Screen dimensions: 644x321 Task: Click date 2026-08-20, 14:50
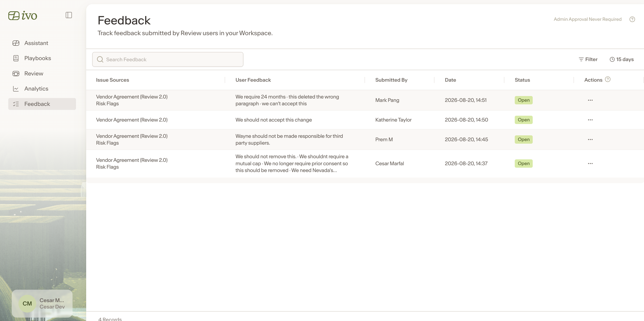(x=466, y=120)
